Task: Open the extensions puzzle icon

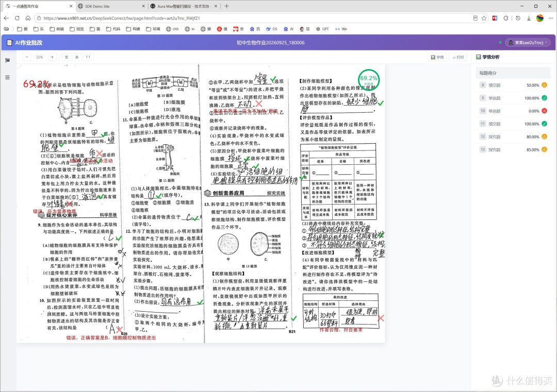Action: tap(506, 18)
